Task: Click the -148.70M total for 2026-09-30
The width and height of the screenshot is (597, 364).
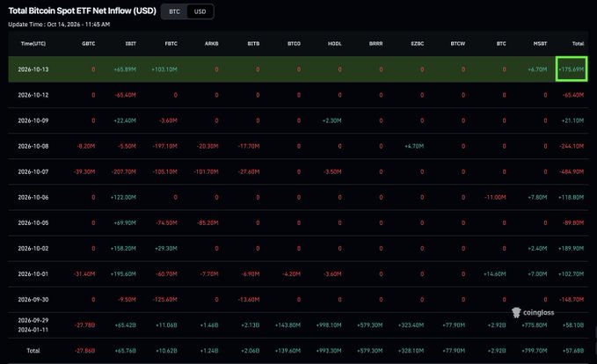Action: [x=572, y=299]
